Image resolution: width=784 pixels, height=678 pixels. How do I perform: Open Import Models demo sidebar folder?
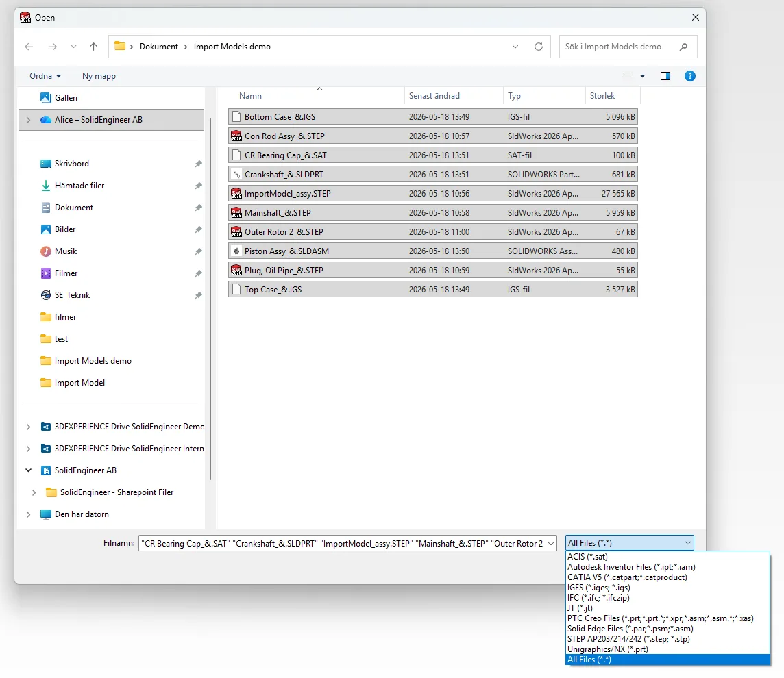pos(93,361)
